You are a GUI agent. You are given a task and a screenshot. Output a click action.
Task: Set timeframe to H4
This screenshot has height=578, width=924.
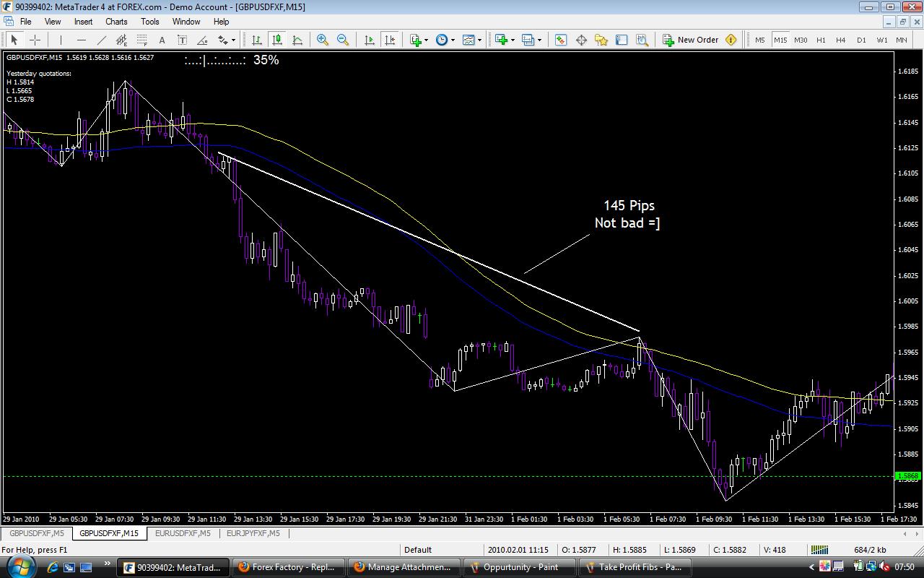coord(841,40)
